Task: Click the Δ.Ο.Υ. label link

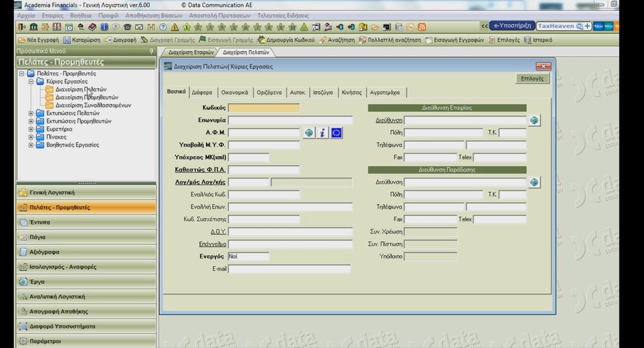Action: pyautogui.click(x=218, y=231)
